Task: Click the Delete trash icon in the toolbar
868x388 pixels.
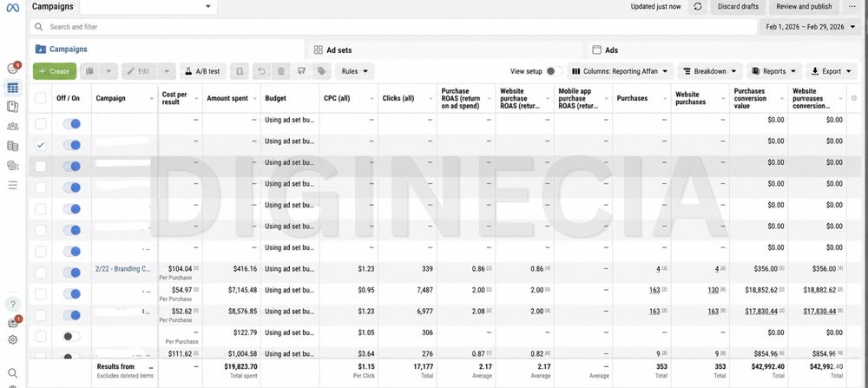Action: [x=281, y=71]
